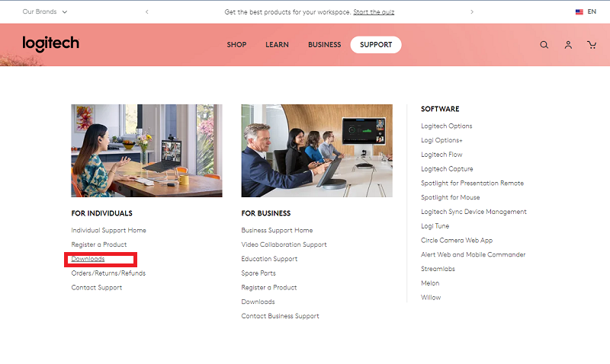This screenshot has height=364, width=610.
Task: Open the For Individuals image thumbnail
Action: pyautogui.click(x=146, y=151)
